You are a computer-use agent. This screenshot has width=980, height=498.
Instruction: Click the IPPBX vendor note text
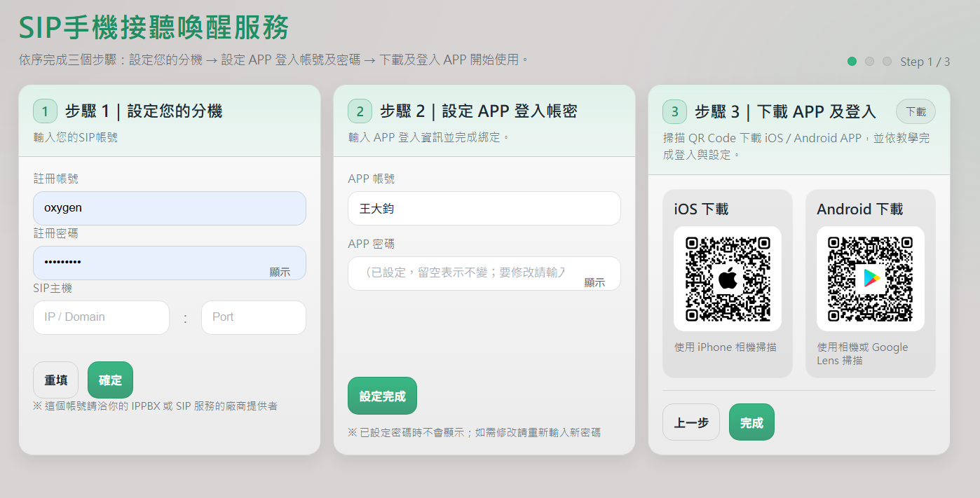155,406
